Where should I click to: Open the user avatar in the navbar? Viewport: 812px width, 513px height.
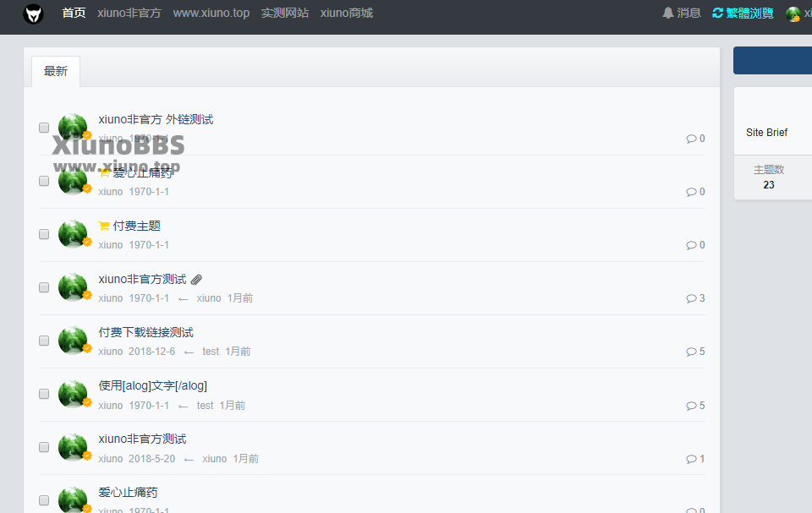tap(793, 14)
